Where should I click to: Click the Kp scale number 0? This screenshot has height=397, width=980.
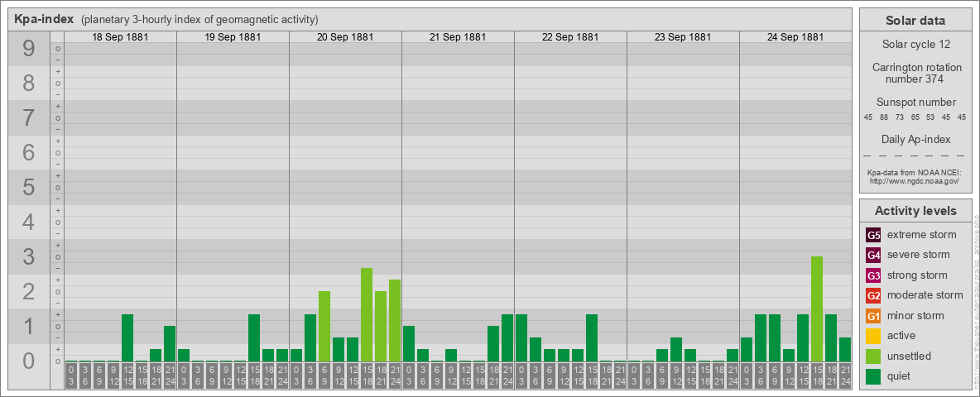[29, 361]
